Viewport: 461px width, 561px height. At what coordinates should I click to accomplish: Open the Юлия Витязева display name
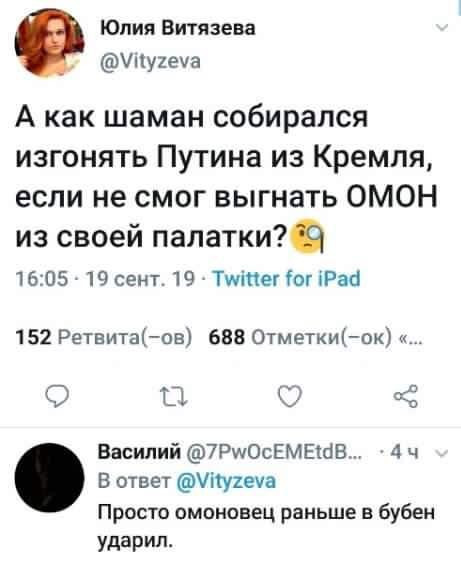(x=177, y=28)
